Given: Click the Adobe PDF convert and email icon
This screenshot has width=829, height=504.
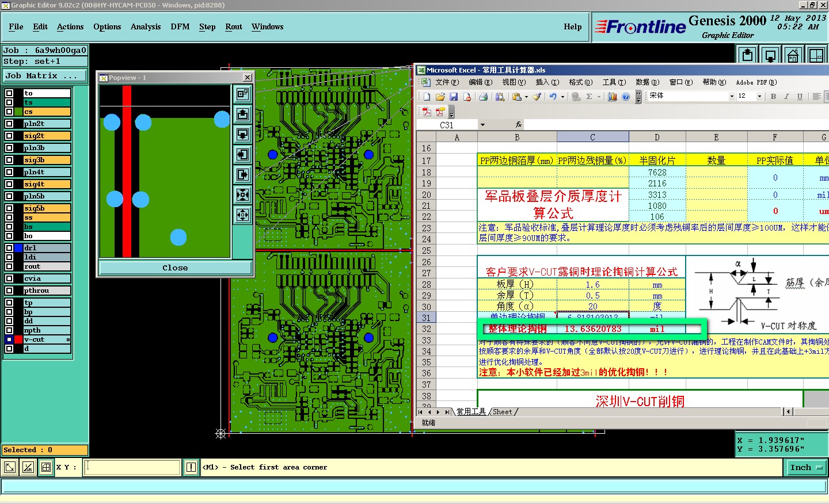Looking at the screenshot, I should tap(440, 112).
